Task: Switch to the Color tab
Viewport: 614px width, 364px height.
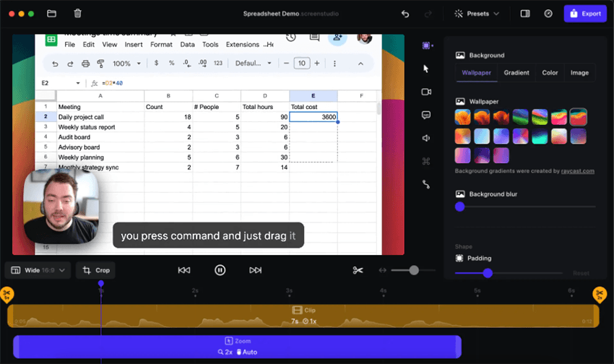Action: (x=550, y=73)
